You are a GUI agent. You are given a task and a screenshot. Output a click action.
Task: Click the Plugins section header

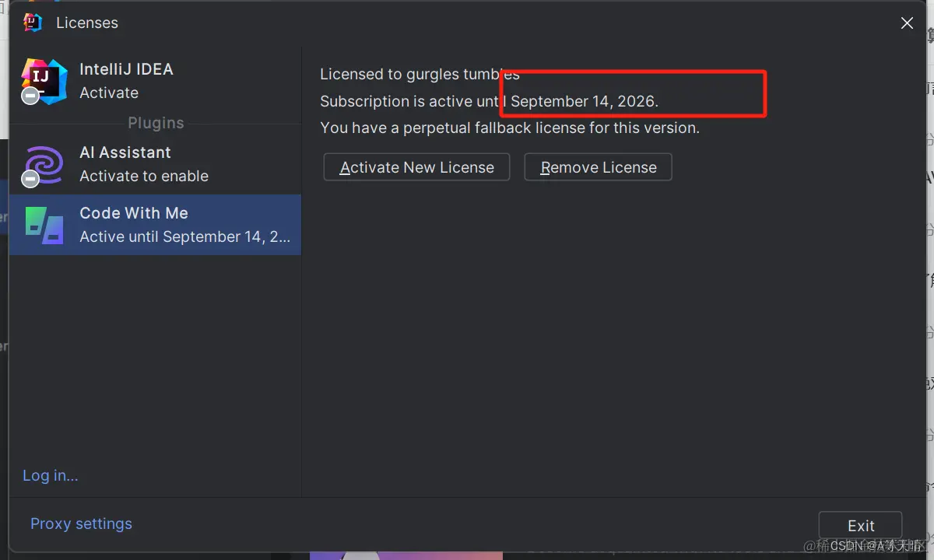(x=156, y=123)
